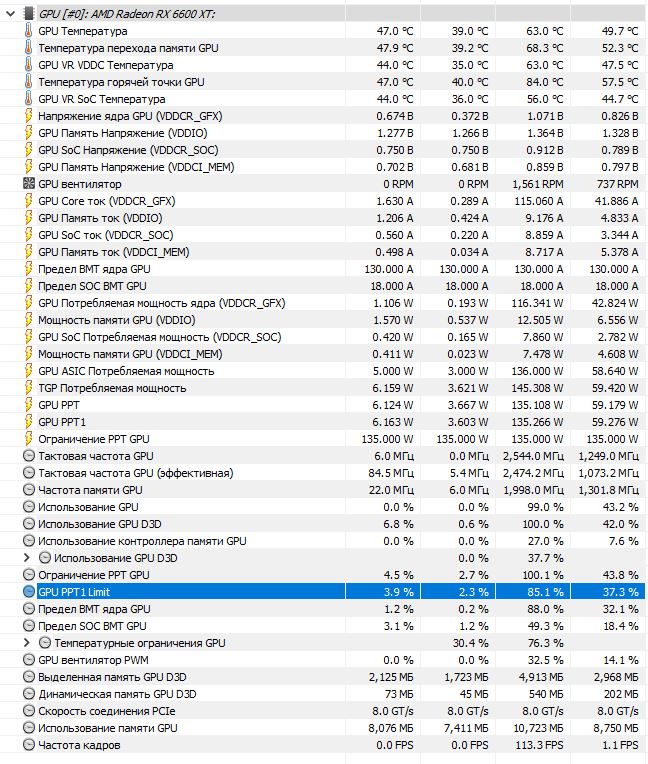Click the 4,913 МБ dedicated memory maximum value

pyautogui.click(x=541, y=677)
